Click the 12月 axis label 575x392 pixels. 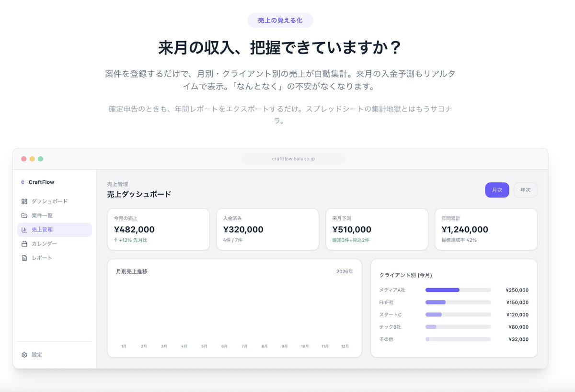(345, 346)
